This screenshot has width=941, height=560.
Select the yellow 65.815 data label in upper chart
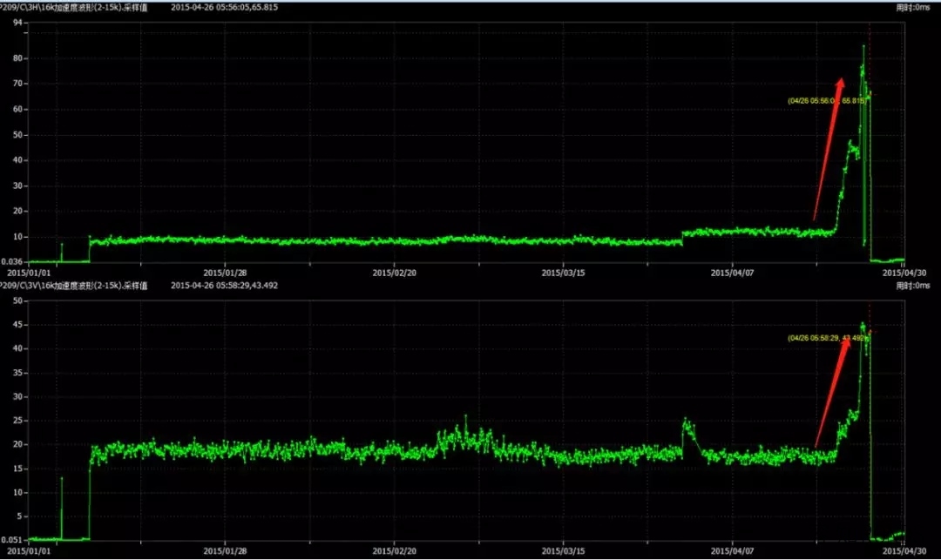[826, 101]
